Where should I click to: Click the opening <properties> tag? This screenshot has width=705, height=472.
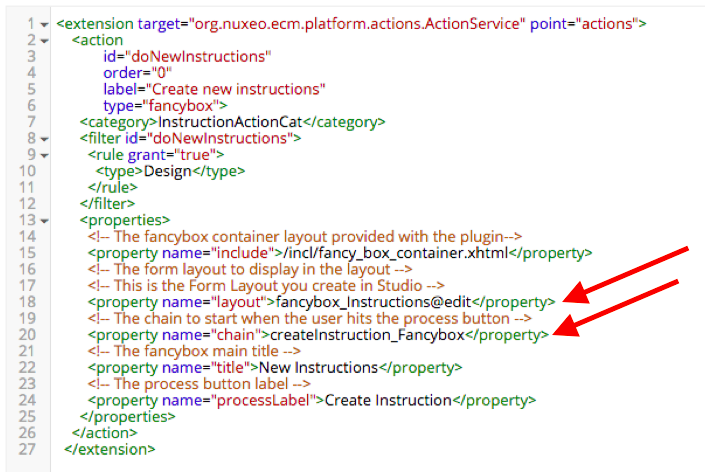click(125, 220)
